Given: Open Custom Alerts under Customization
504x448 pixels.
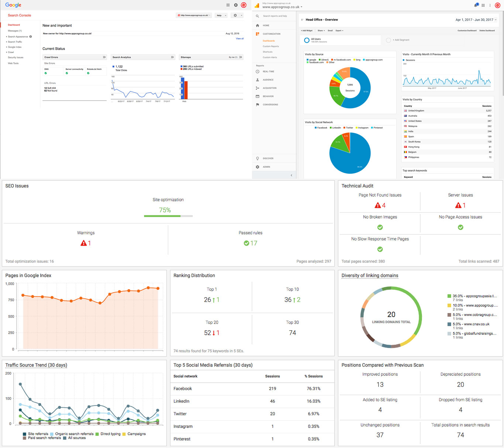Looking at the screenshot, I should 270,58.
